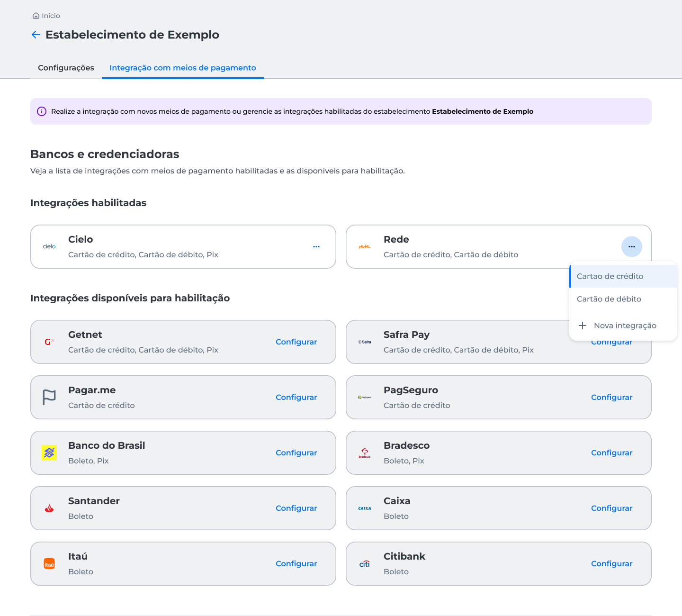Screen dimensions: 682x616
Task: Click Configurar for Banco do Brasil
Action: pyautogui.click(x=296, y=453)
